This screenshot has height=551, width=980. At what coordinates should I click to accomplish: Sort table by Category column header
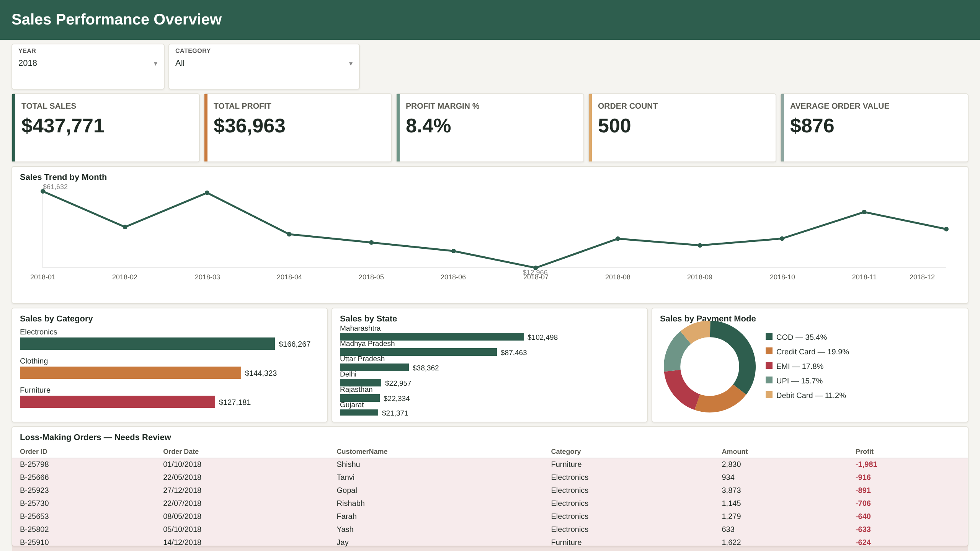tap(566, 452)
